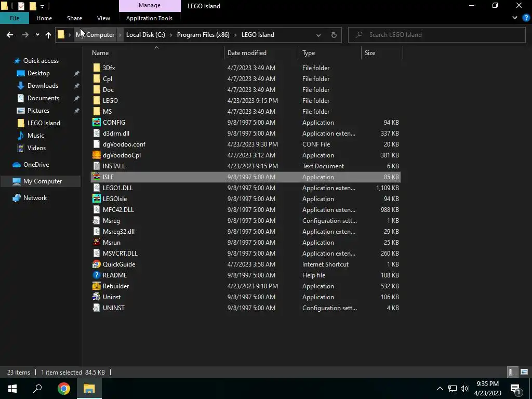The height and width of the screenshot is (399, 532).
Task: Select the INSTALL text document icon
Action: (97, 166)
